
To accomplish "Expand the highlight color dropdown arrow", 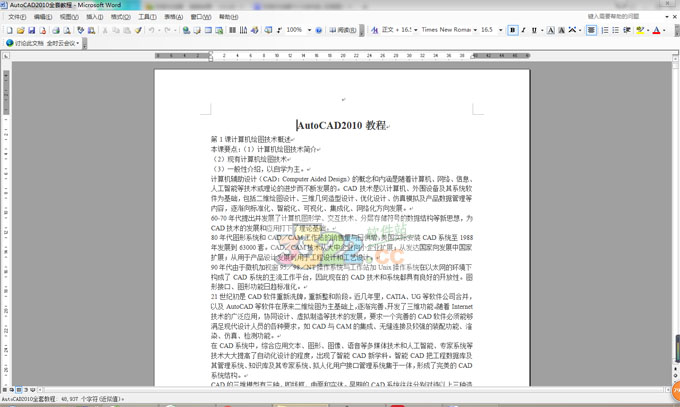I will 648,30.
